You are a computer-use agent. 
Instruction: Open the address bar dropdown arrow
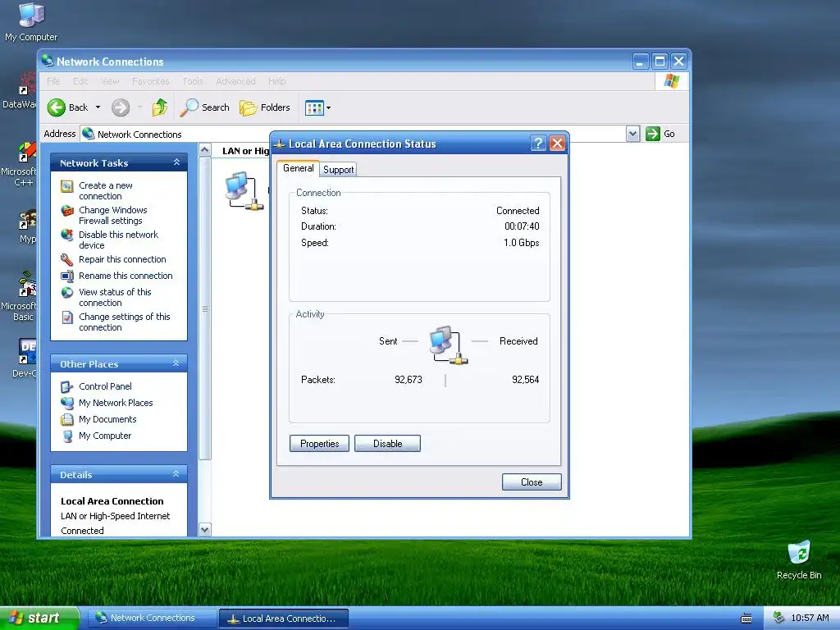pos(632,134)
